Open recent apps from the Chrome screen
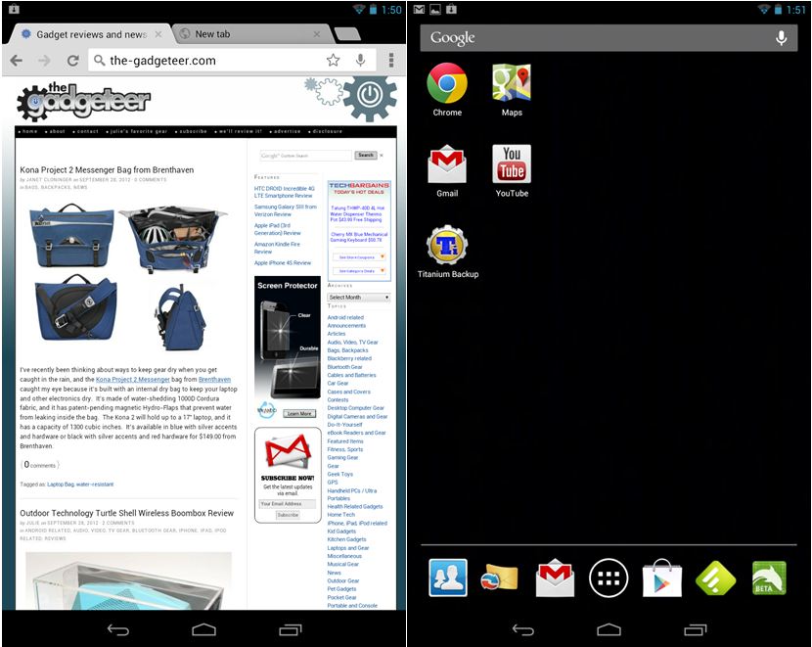 coord(290,629)
